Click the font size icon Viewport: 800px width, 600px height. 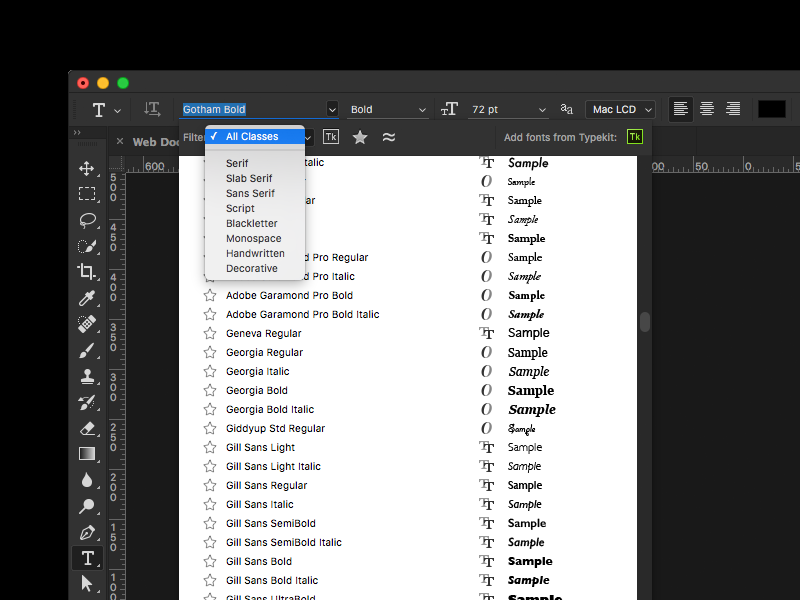[449, 109]
